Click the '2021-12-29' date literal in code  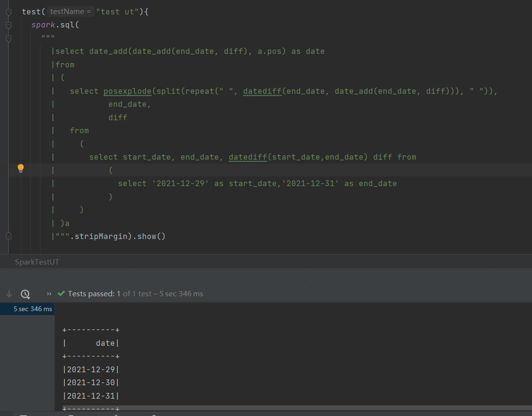coord(181,183)
